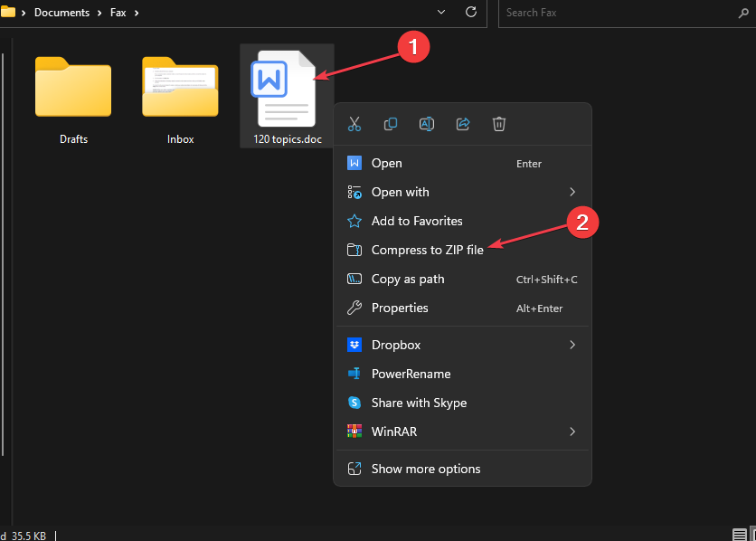Screen dimensions: 756x541
Task: Click the Rename icon in context menu
Action: tap(427, 124)
